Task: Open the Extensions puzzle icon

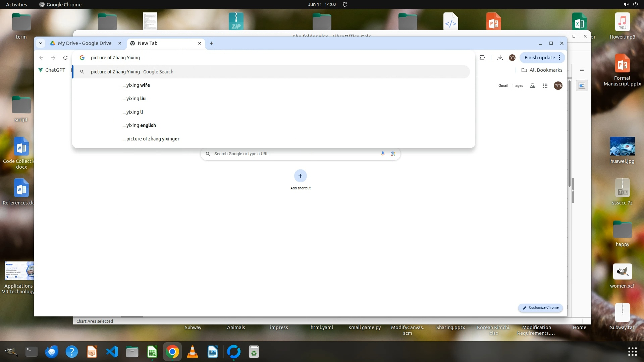Action: pyautogui.click(x=482, y=58)
